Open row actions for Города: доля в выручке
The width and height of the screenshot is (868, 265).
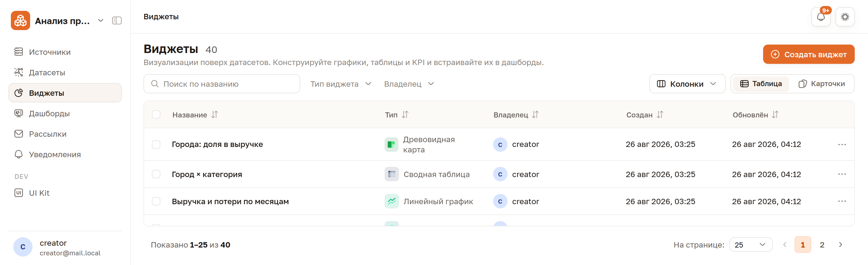point(842,145)
